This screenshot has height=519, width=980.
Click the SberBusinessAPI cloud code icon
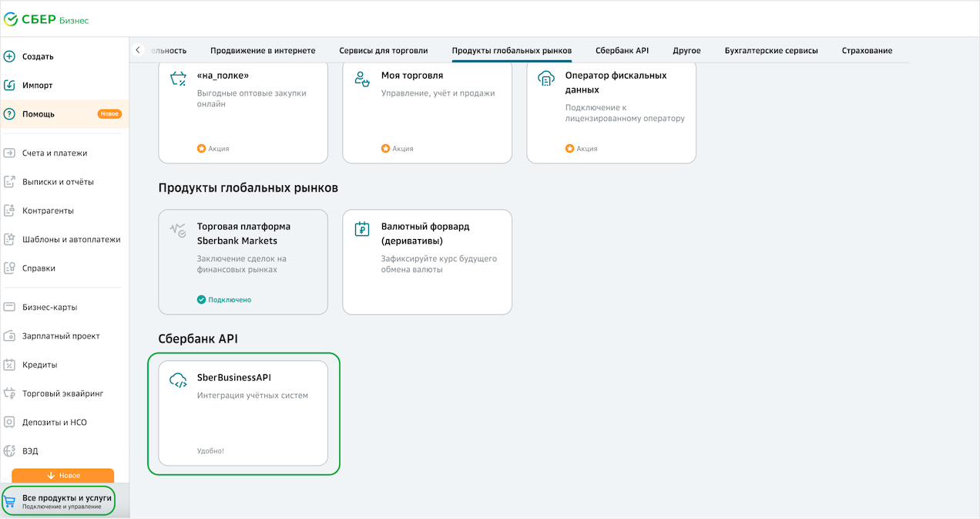[x=178, y=381]
